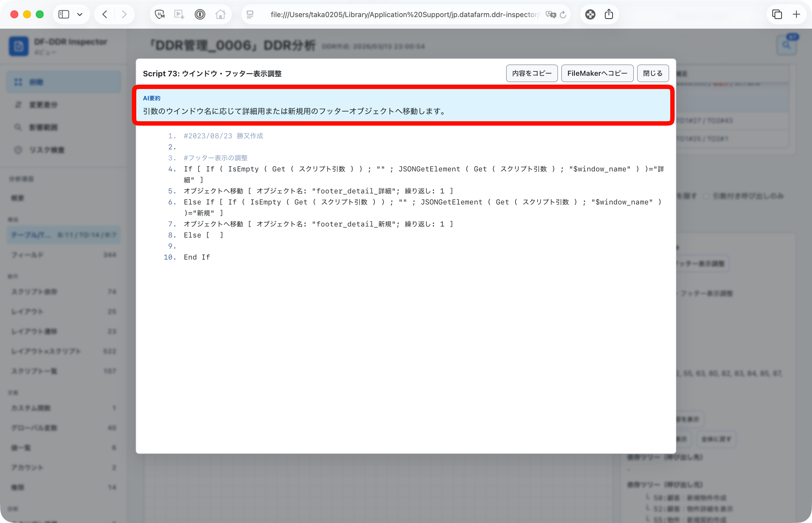812x523 pixels.
Task: Go back with the Safari back arrow
Action: 105,14
